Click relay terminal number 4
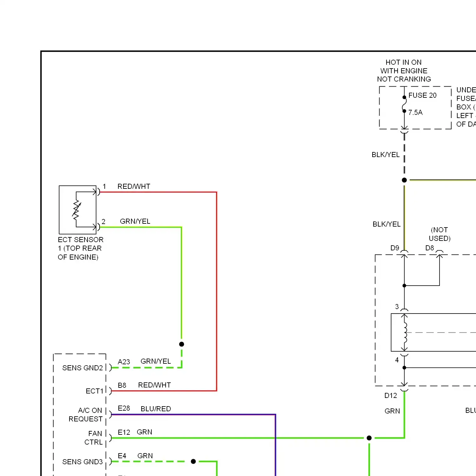The height and width of the screenshot is (476, 476). click(397, 360)
